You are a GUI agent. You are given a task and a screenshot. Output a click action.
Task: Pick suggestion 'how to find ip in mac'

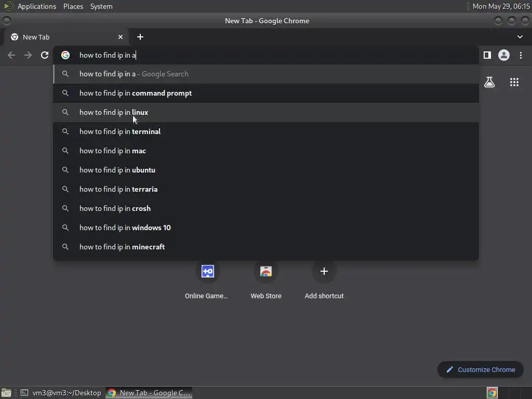[266, 151]
